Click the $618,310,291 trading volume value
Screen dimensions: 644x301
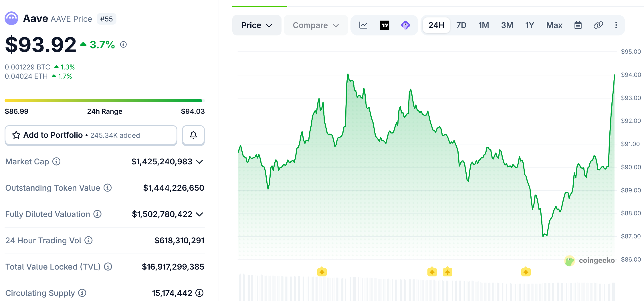[x=179, y=240]
